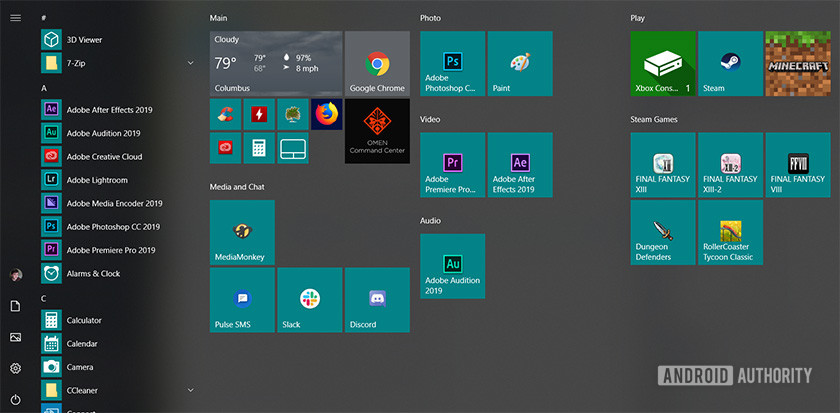The height and width of the screenshot is (413, 840).
Task: Click the 'Media and Chat' group title
Action: point(237,187)
